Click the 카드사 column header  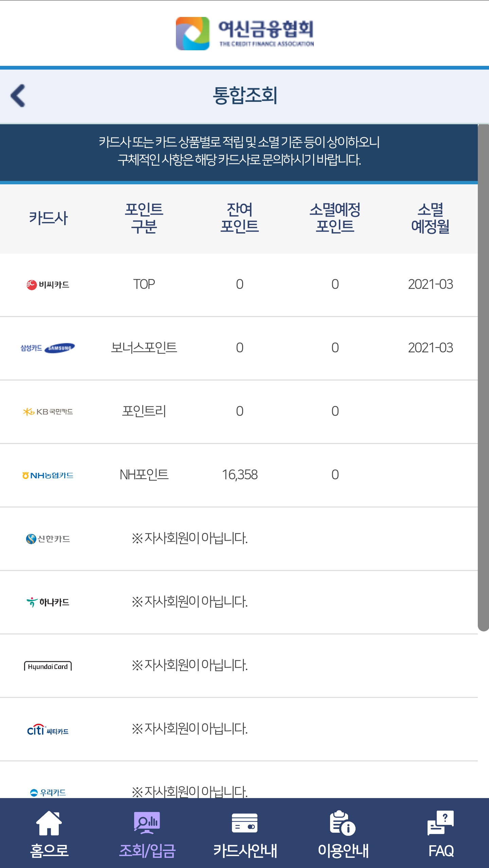[x=48, y=218]
